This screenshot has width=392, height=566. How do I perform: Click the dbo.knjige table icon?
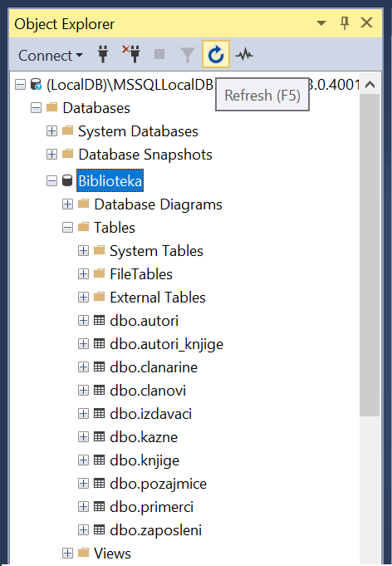[x=99, y=460]
